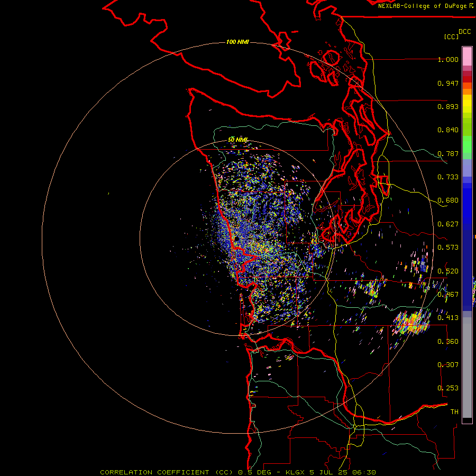The height and width of the screenshot is (476, 476).
Task: Click CORRELATION COEFFICIENT (CC) in caption
Action: [x=167, y=472]
